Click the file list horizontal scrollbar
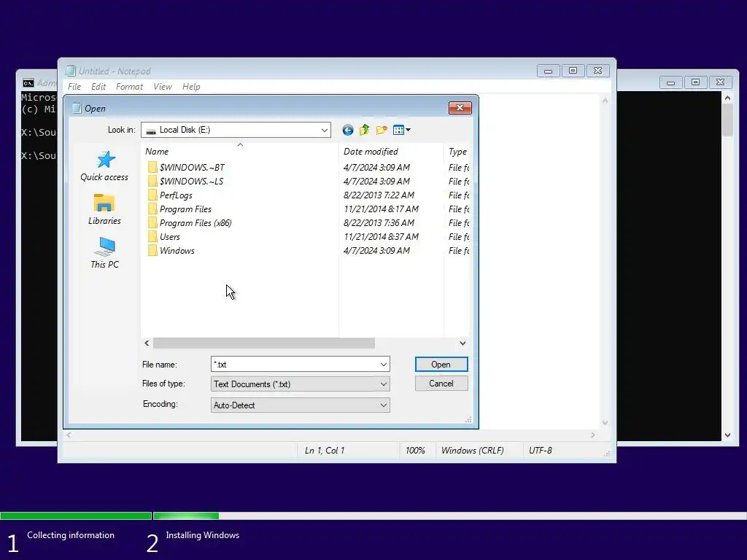747x560 pixels. [x=263, y=343]
